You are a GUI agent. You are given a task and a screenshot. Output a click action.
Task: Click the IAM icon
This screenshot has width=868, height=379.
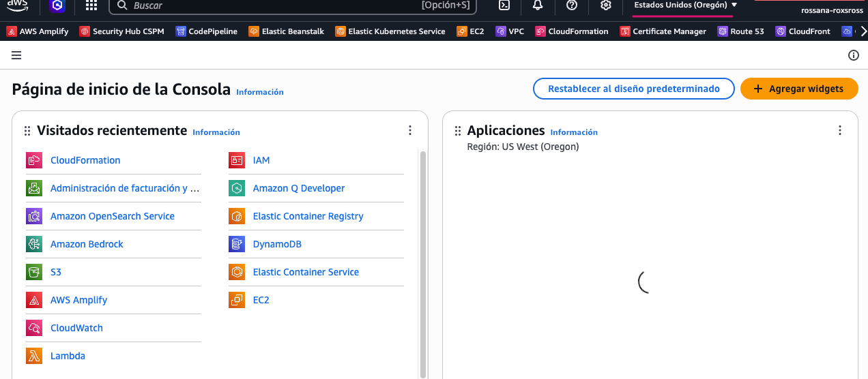coord(237,160)
